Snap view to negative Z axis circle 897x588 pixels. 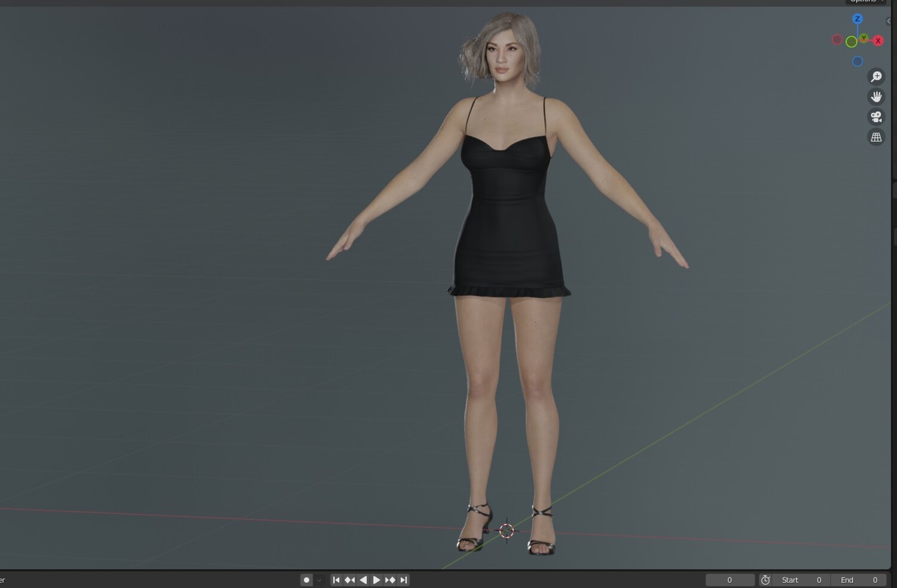coord(858,61)
